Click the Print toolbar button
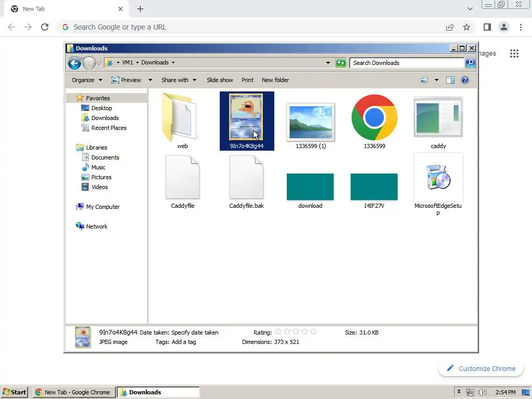The height and width of the screenshot is (399, 532). tap(247, 80)
